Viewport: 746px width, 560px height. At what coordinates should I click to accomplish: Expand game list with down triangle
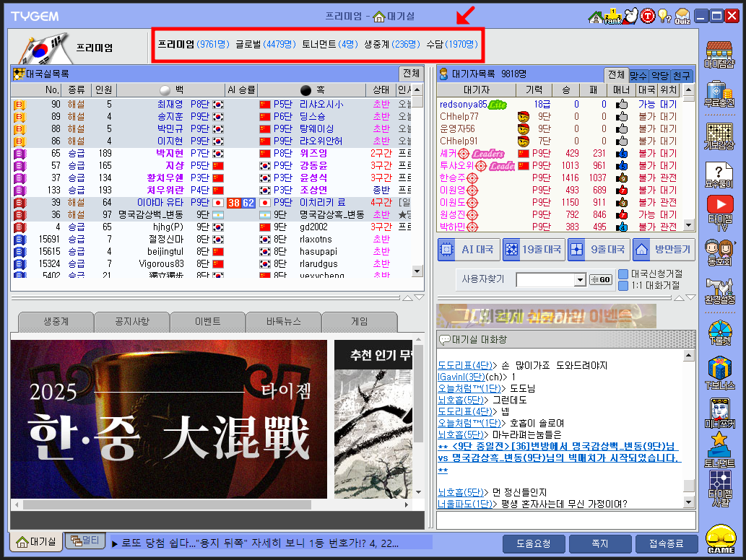point(419,297)
